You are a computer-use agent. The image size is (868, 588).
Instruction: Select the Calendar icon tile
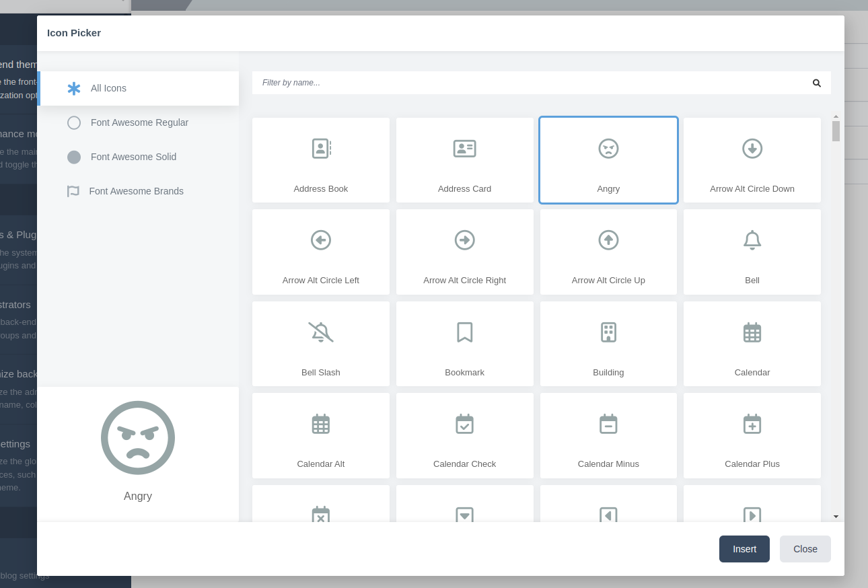point(752,344)
